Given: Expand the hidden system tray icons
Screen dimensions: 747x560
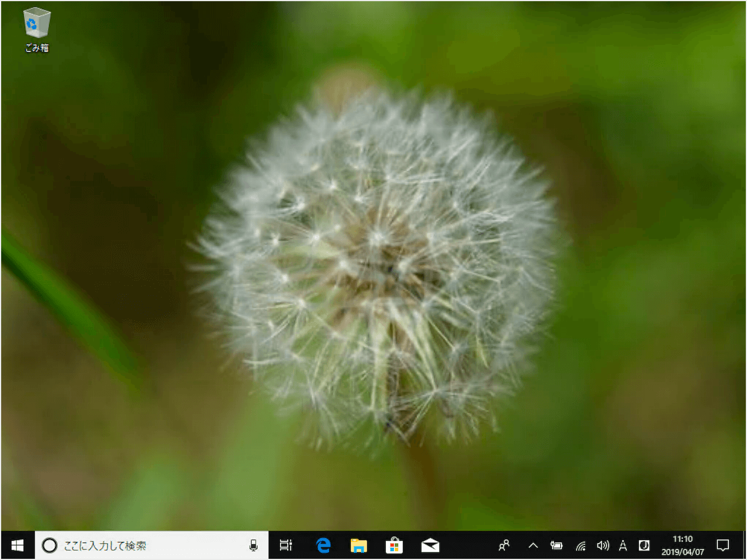Looking at the screenshot, I should click(533, 545).
